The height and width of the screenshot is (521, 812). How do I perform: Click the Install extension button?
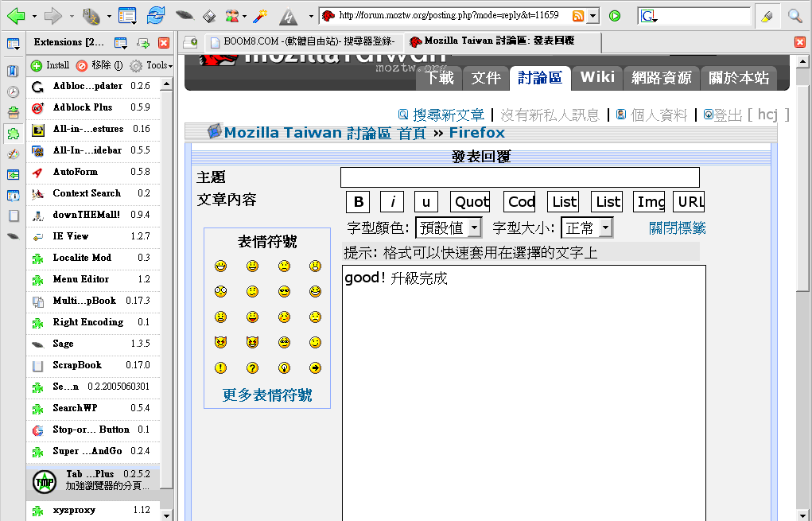50,65
